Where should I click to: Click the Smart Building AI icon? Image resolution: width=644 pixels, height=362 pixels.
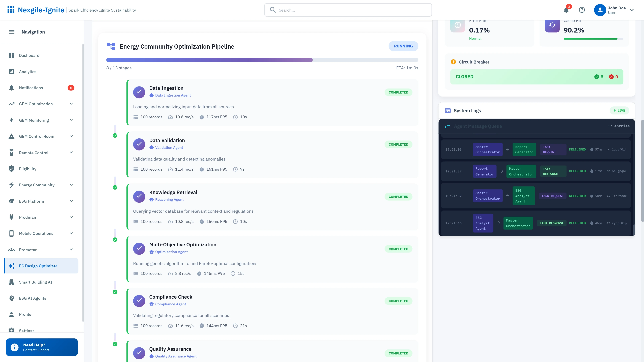12,282
